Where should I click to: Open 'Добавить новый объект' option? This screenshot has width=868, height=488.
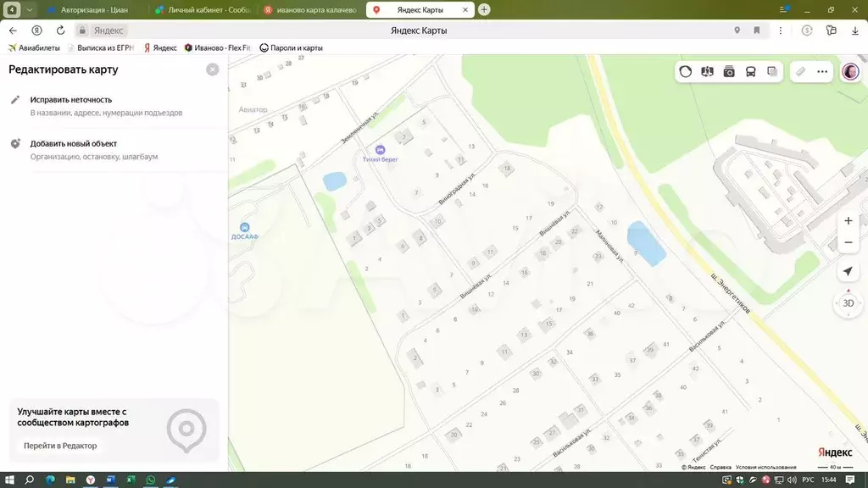(114, 150)
